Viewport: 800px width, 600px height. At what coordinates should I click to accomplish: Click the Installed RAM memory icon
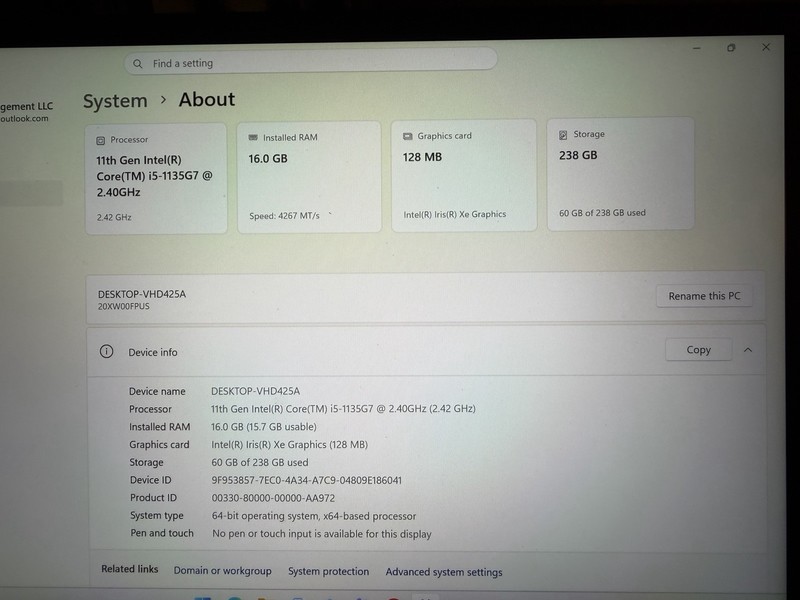click(x=253, y=138)
